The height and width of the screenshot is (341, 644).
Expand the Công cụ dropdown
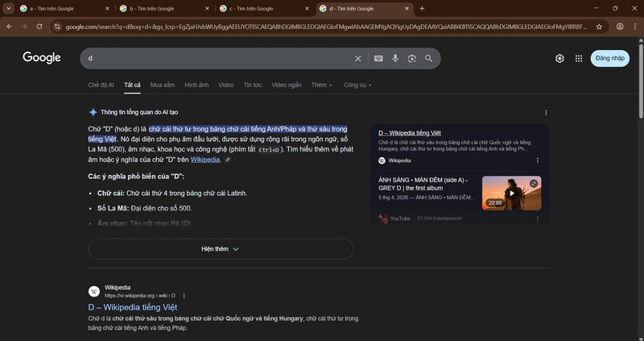click(357, 85)
